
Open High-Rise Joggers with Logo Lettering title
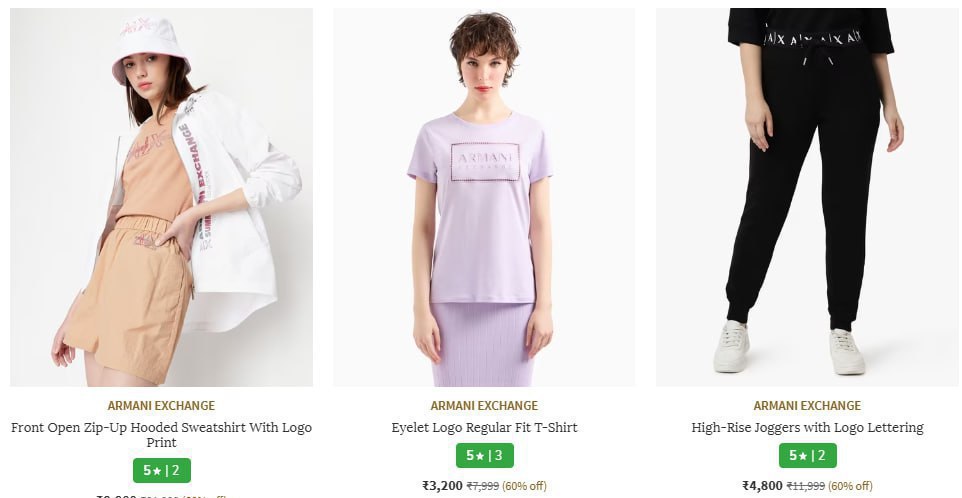(807, 427)
